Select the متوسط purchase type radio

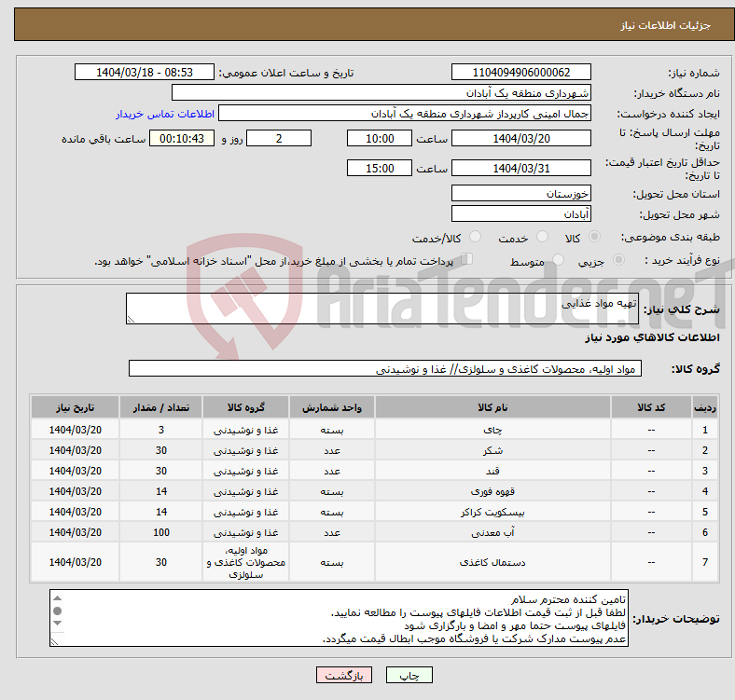[x=559, y=259]
